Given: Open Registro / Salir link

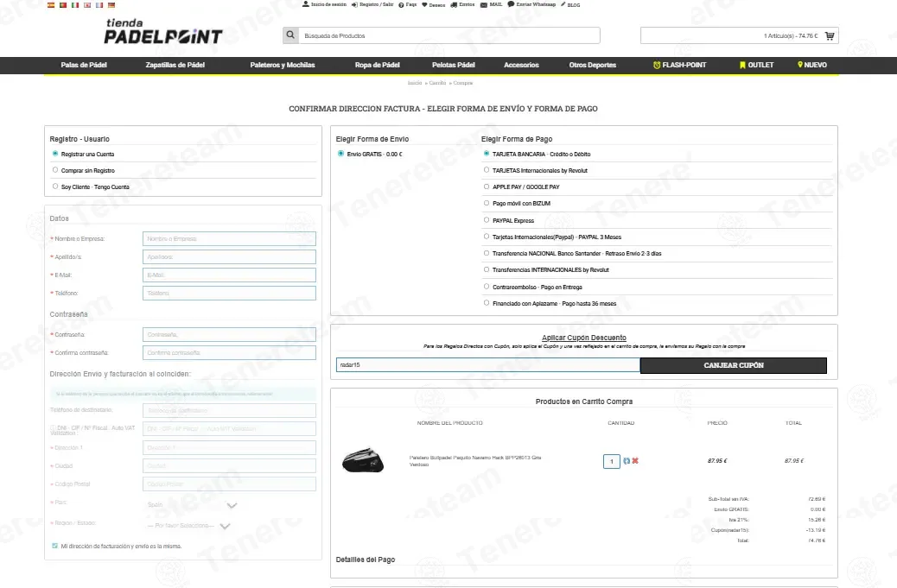Looking at the screenshot, I should tap(372, 4).
